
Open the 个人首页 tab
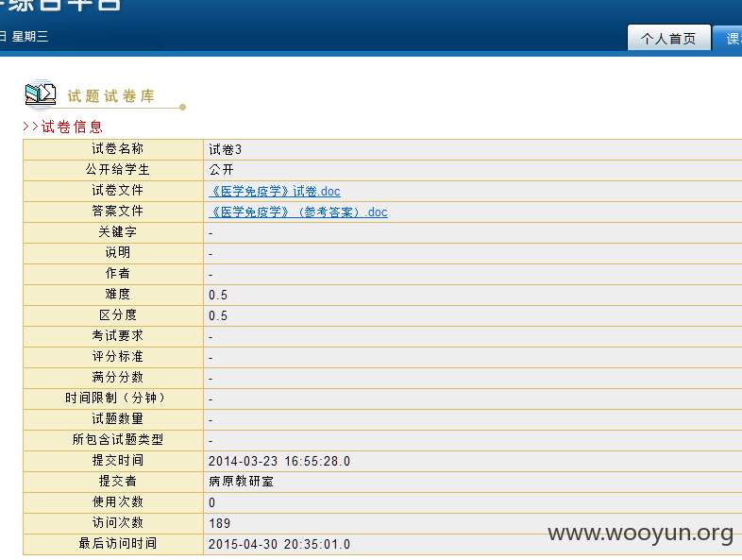click(668, 38)
